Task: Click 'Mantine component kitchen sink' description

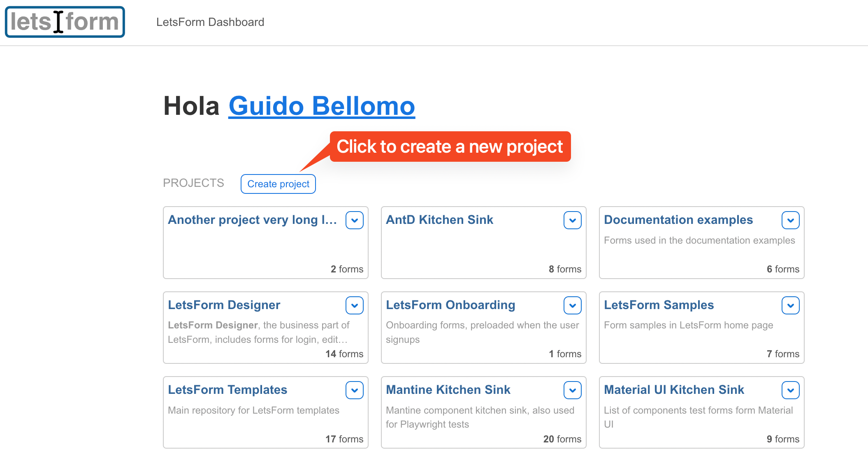Action: point(480,417)
